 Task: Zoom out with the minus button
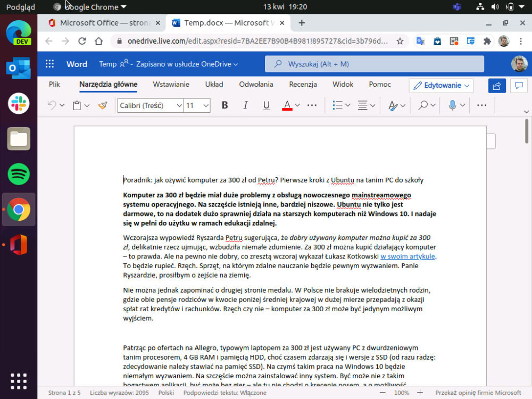pyautogui.click(x=383, y=393)
